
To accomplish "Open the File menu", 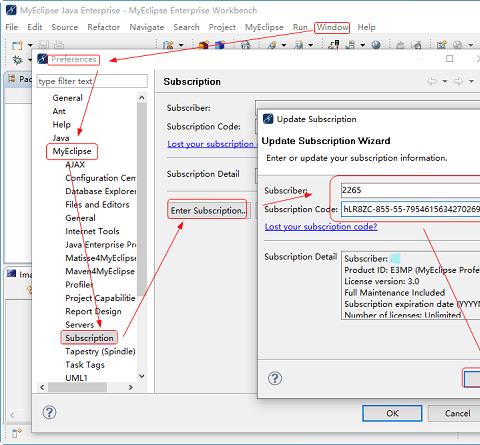I will [x=12, y=27].
